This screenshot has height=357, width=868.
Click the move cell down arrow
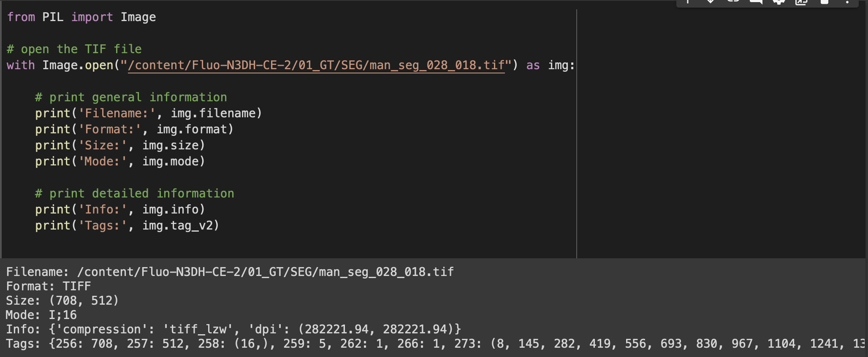click(711, 2)
